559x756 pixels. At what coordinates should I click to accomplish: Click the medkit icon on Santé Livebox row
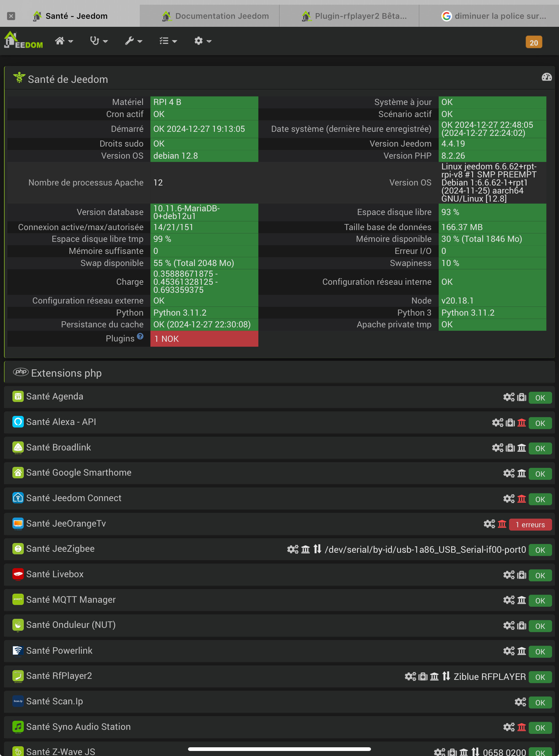(522, 575)
